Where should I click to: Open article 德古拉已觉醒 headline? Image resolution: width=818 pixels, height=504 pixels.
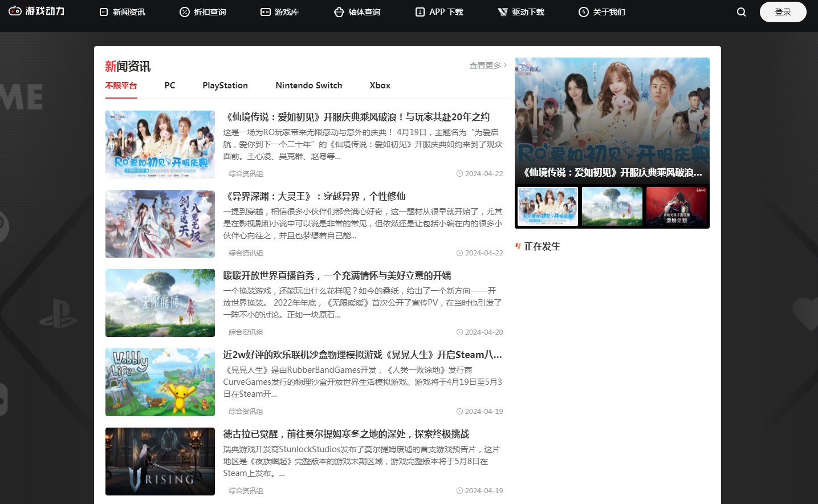point(346,434)
